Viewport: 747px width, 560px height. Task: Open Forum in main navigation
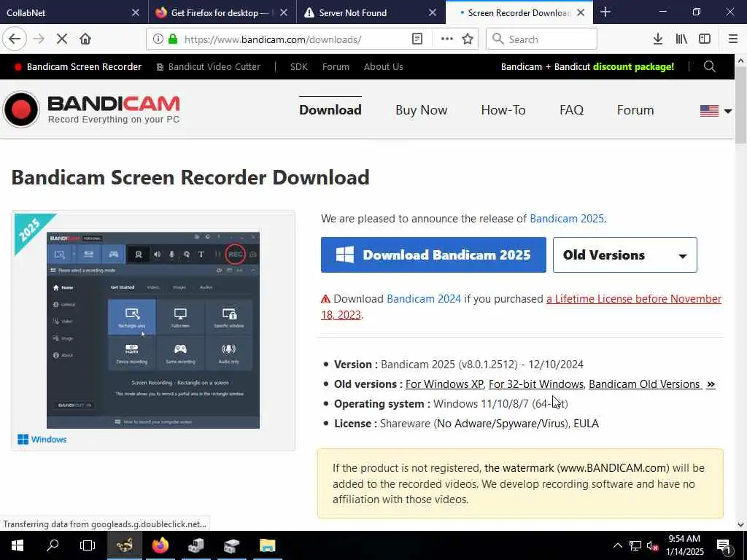click(635, 110)
